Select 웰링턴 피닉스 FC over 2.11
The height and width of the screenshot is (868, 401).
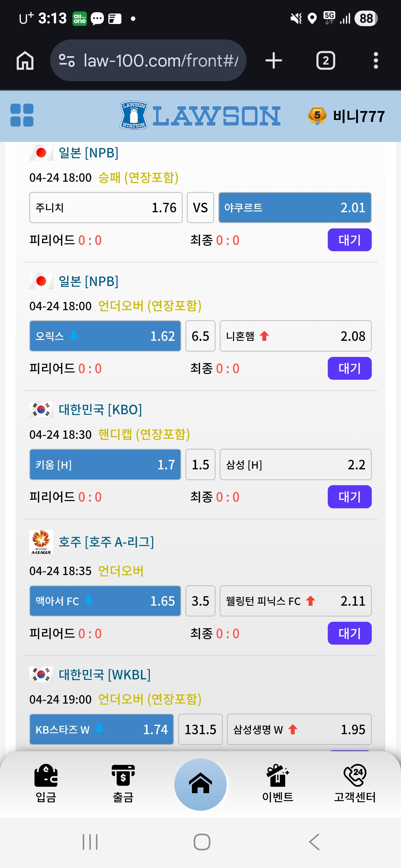[x=295, y=601]
